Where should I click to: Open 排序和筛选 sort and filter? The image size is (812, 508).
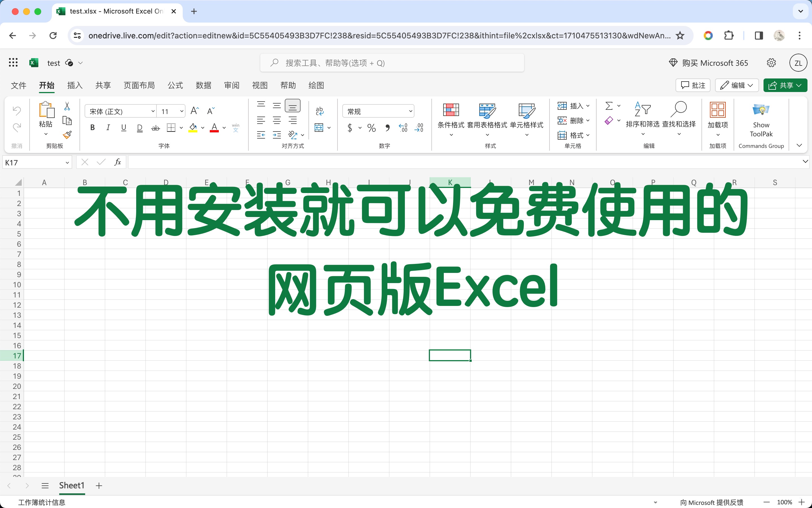643,119
